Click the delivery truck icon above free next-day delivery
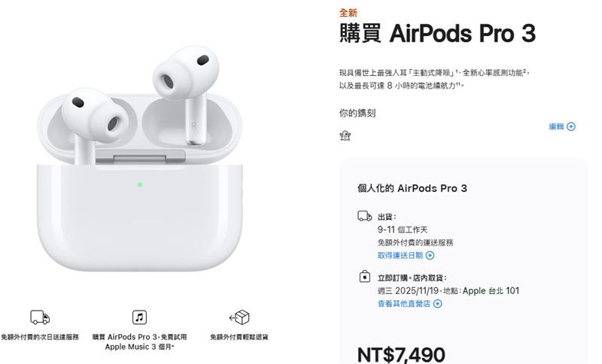Viewport: 602px width, 364px height. 40,317
